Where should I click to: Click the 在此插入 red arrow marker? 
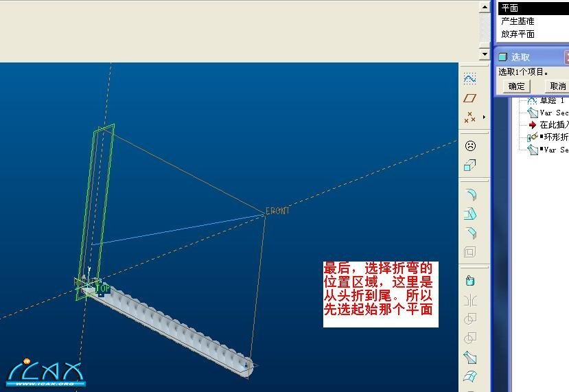click(532, 125)
